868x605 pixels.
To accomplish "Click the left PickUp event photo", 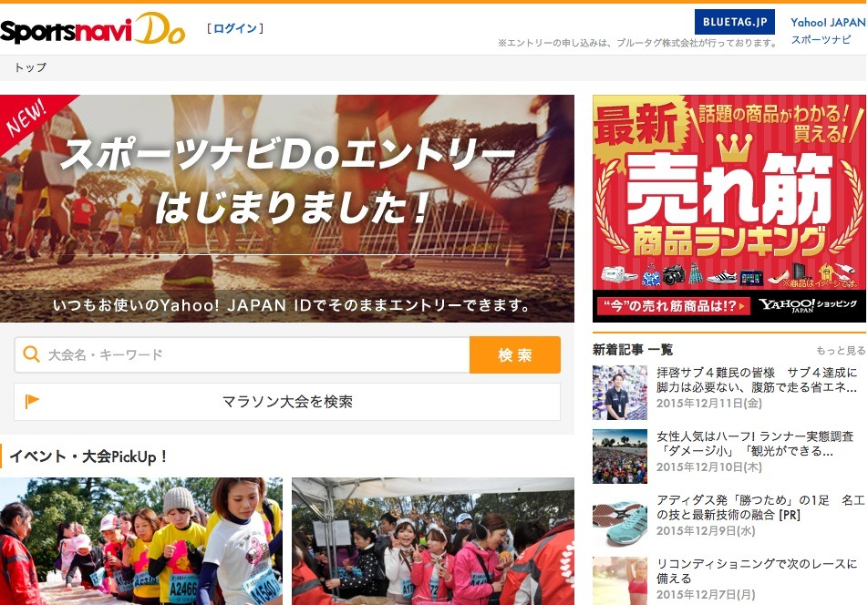I will [x=141, y=541].
